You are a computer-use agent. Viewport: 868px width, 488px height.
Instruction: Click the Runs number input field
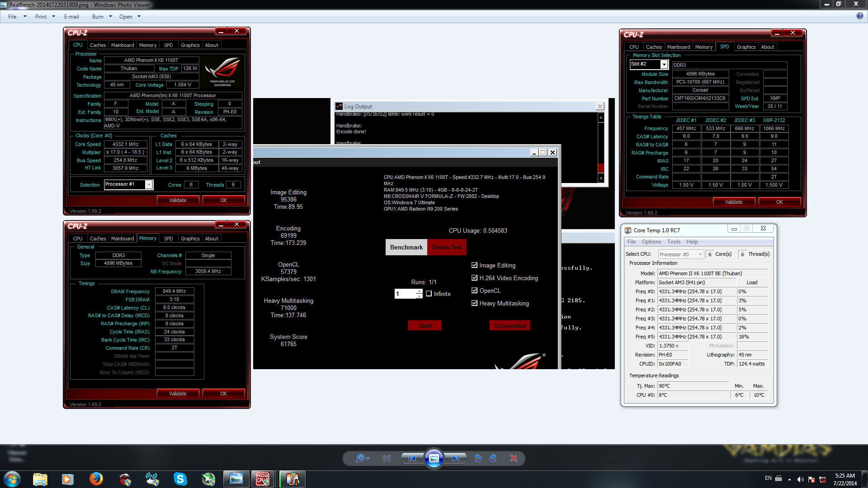[405, 294]
